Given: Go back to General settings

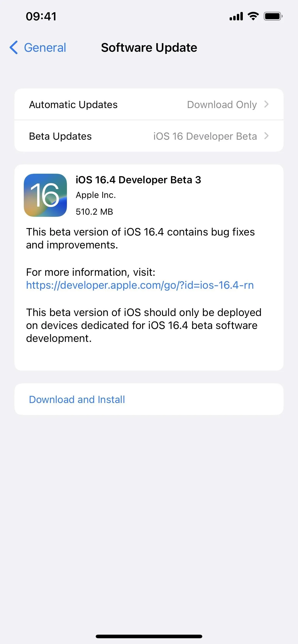Looking at the screenshot, I should pyautogui.click(x=38, y=47).
